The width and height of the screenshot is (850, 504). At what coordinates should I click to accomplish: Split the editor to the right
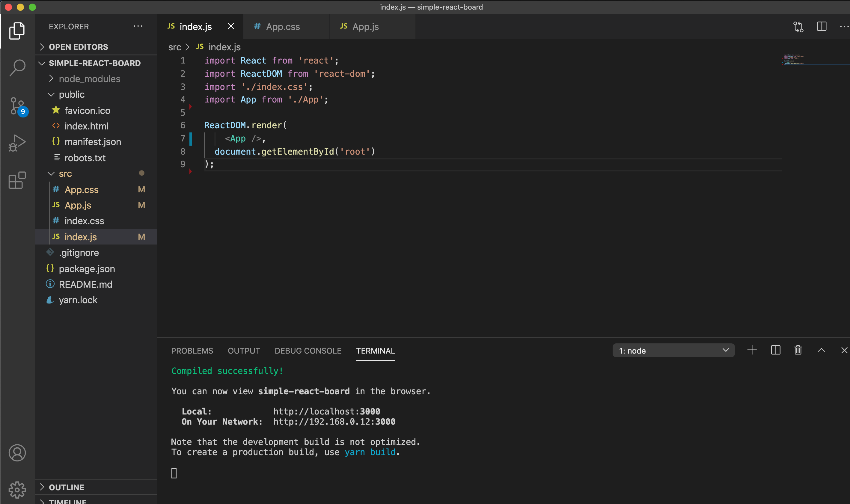point(822,26)
